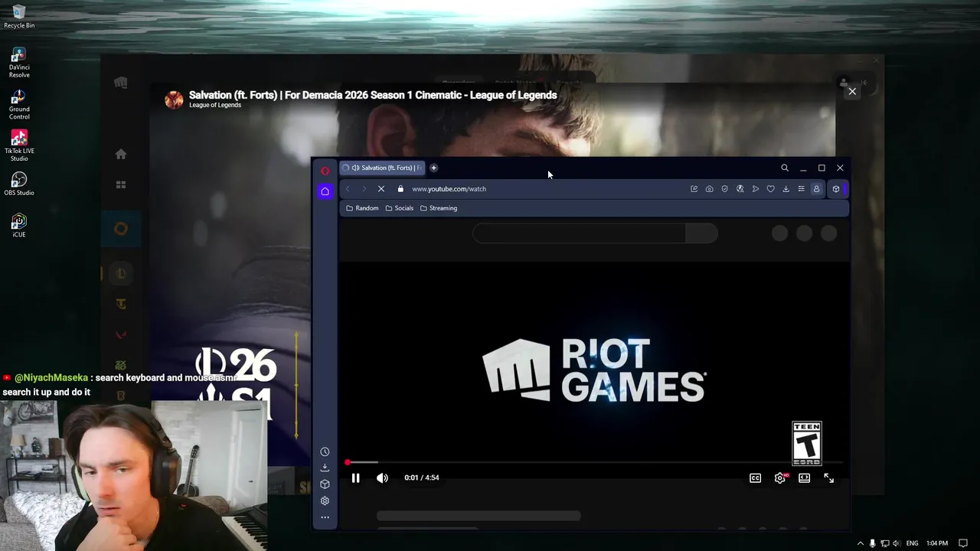Click the send/flow arrow icon in address bar
This screenshot has width=980, height=551.
tap(755, 189)
